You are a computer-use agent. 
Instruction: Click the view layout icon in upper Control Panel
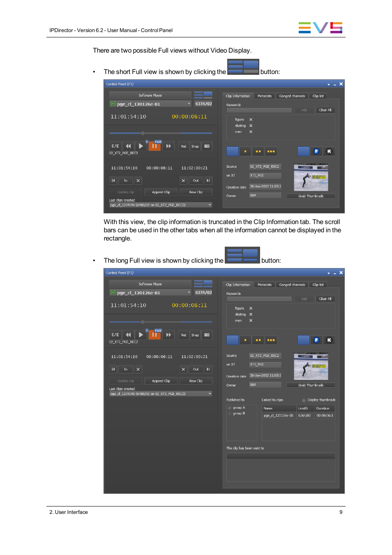tap(203, 95)
